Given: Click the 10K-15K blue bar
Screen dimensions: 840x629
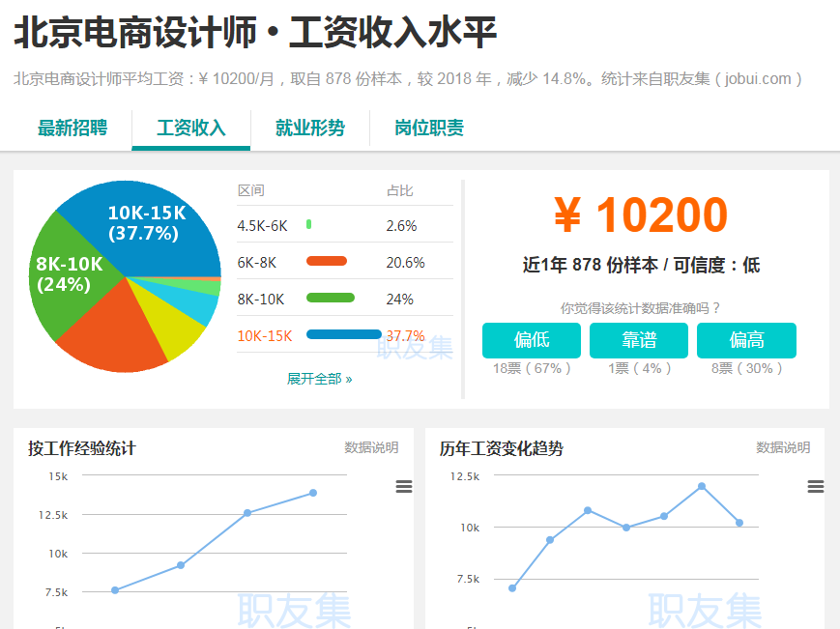Looking at the screenshot, I should pyautogui.click(x=344, y=334).
